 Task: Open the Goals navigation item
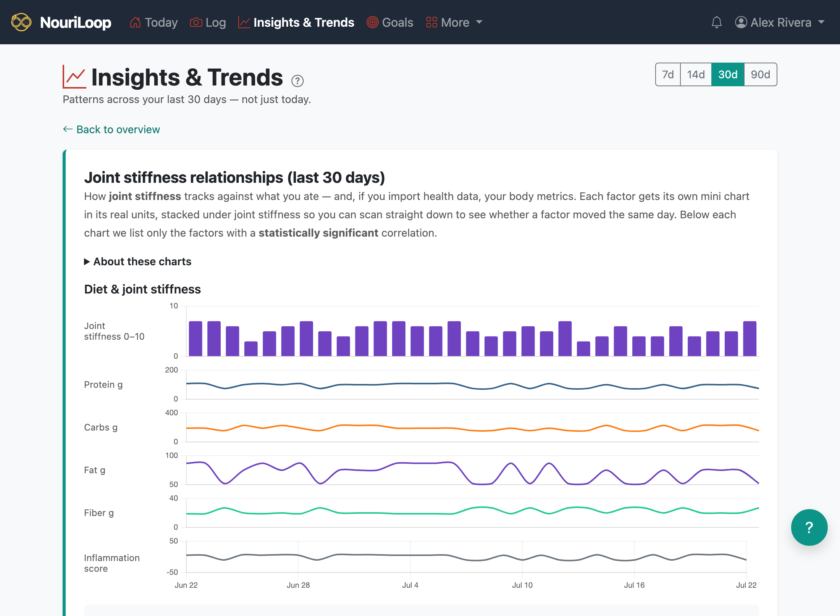390,22
